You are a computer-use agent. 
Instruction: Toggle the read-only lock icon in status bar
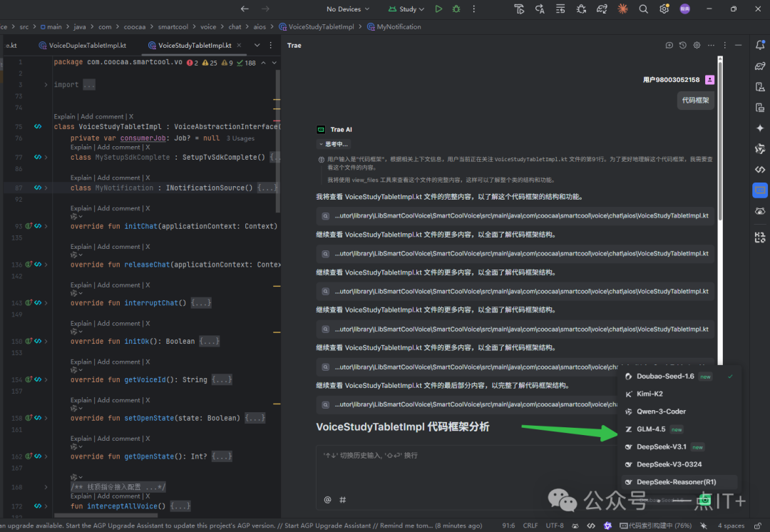758,526
